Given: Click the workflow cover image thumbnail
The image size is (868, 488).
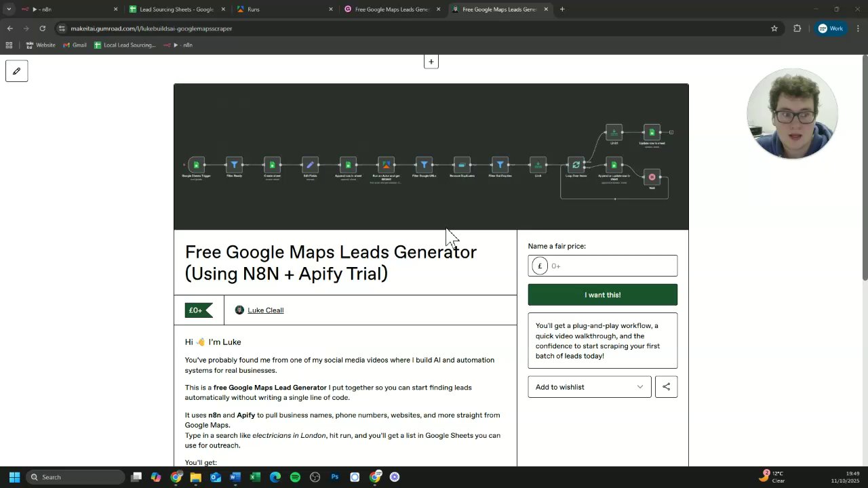Looking at the screenshot, I should point(431,157).
